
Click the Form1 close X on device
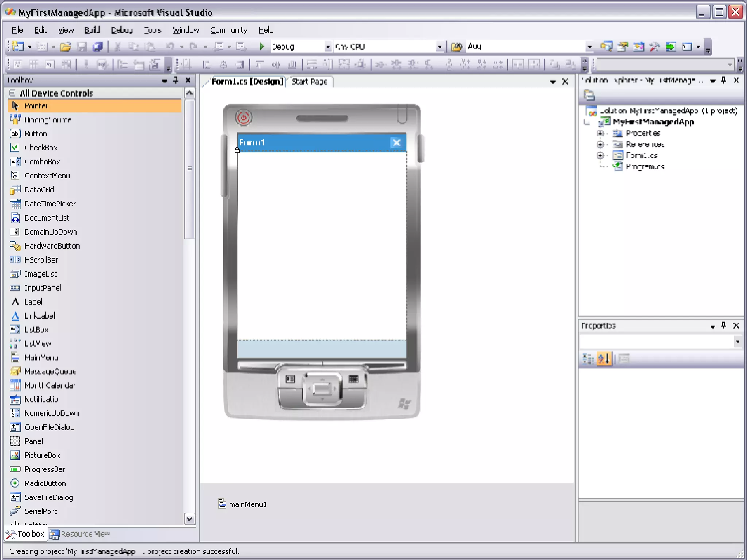click(396, 143)
